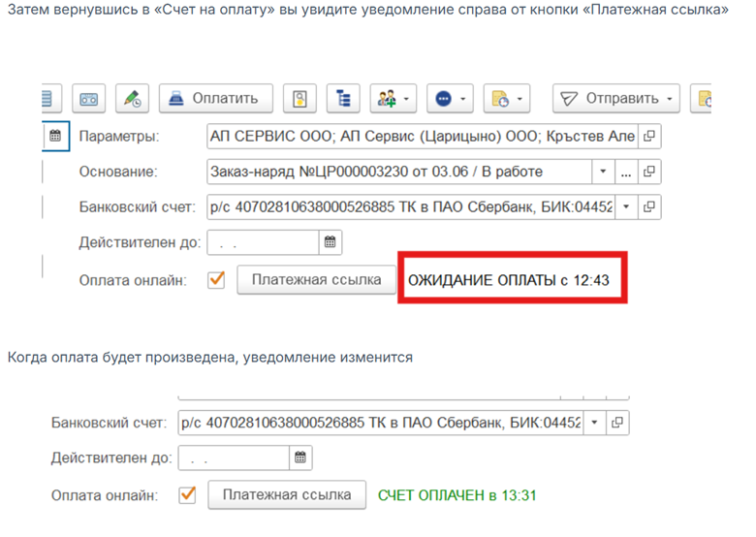Viewport: 756px width, 537px height.
Task: Expand the Основание dropdown list
Action: tap(603, 172)
